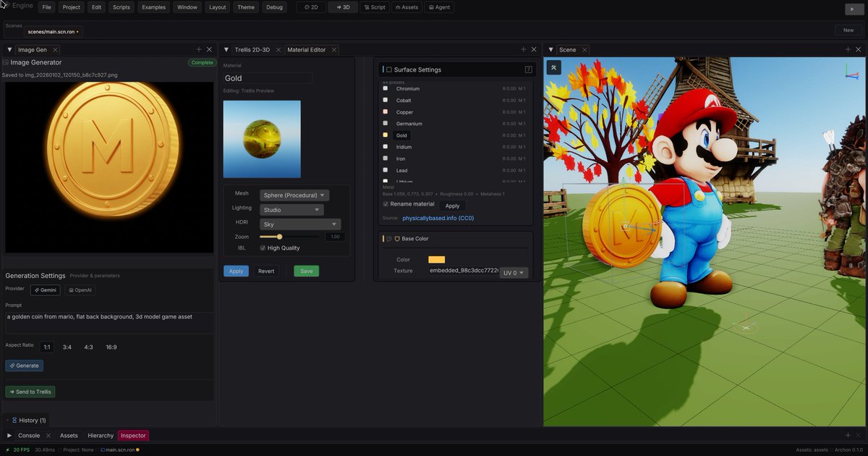Click the History hourglass icon

click(14, 421)
